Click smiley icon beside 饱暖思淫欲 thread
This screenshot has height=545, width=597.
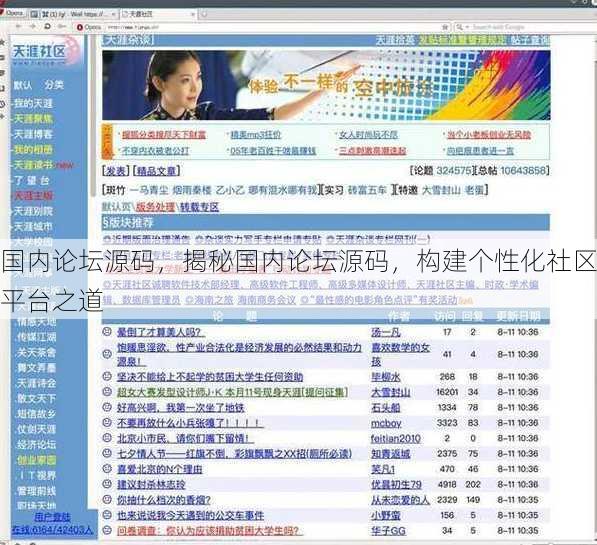107,354
